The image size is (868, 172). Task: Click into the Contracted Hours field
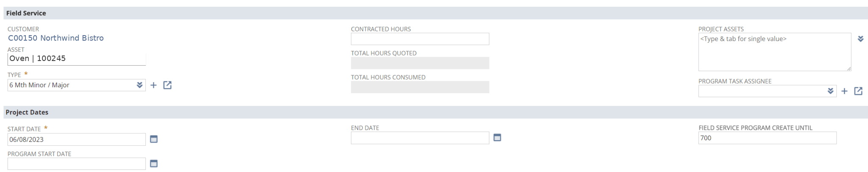point(420,39)
